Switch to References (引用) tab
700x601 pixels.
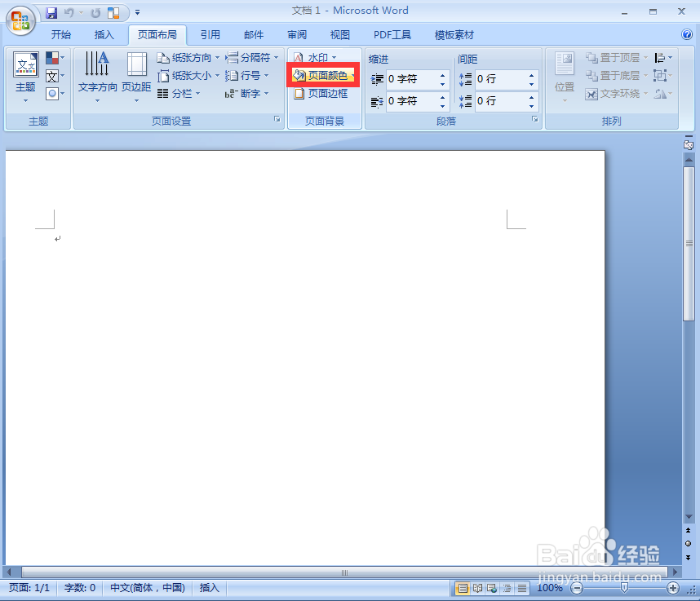click(x=210, y=35)
